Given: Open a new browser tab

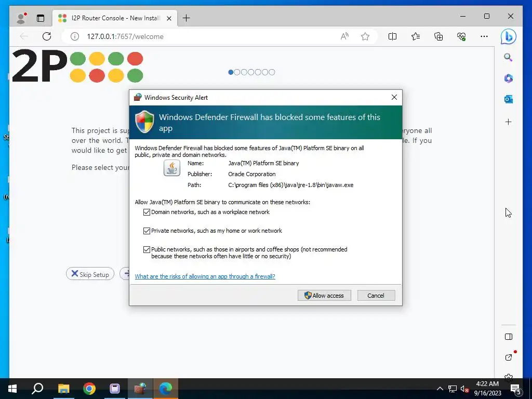Looking at the screenshot, I should pos(187,18).
